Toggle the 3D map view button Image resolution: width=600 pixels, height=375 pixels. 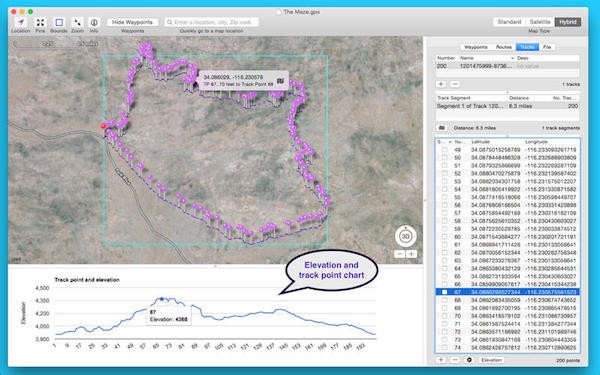tap(406, 236)
